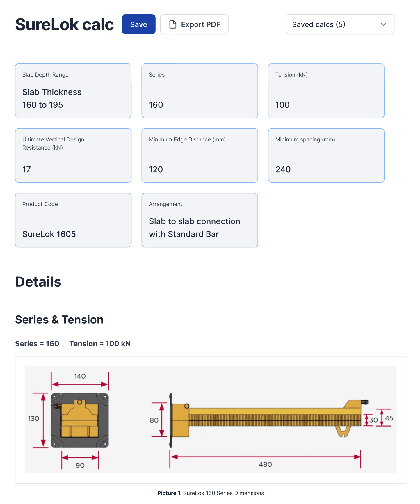
Task: Select the Ultimate Vertical Design Resistance card
Action: [73, 155]
